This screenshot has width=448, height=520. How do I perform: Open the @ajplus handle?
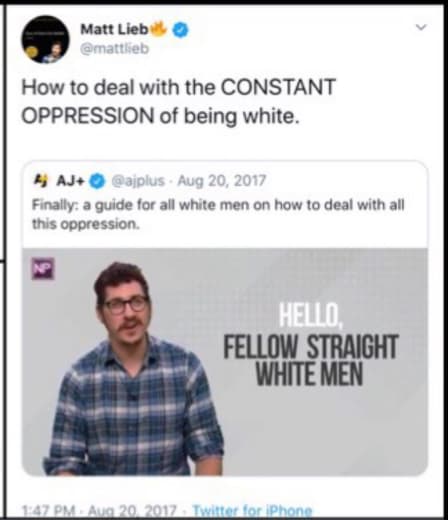(x=138, y=181)
